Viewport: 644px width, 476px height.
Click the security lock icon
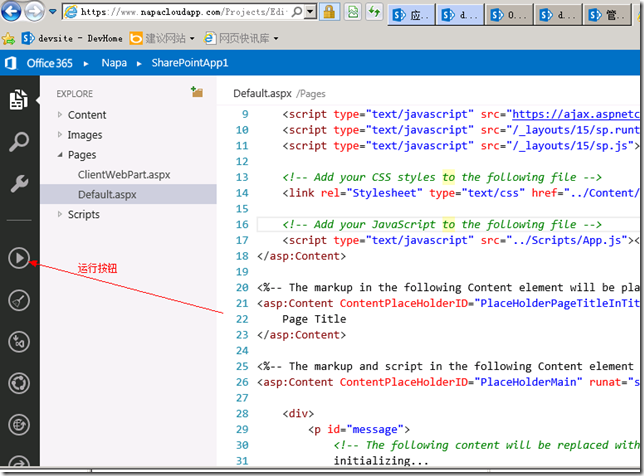pyautogui.click(x=329, y=12)
